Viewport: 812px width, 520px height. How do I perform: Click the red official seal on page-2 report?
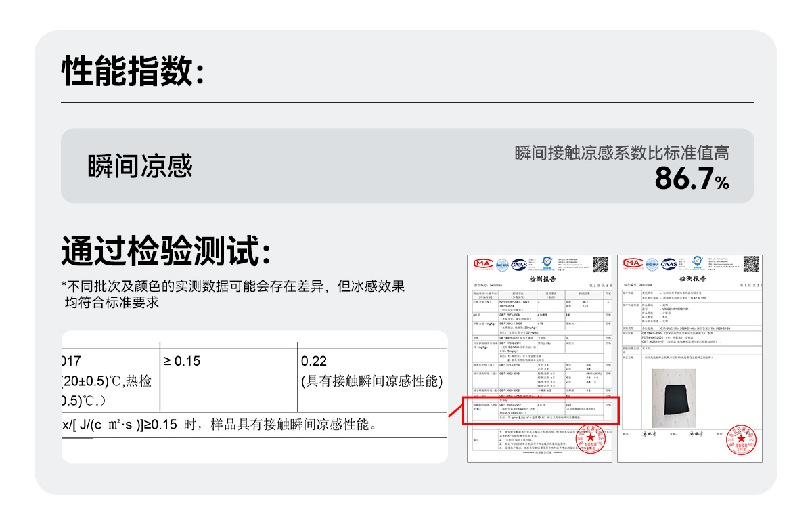click(590, 439)
